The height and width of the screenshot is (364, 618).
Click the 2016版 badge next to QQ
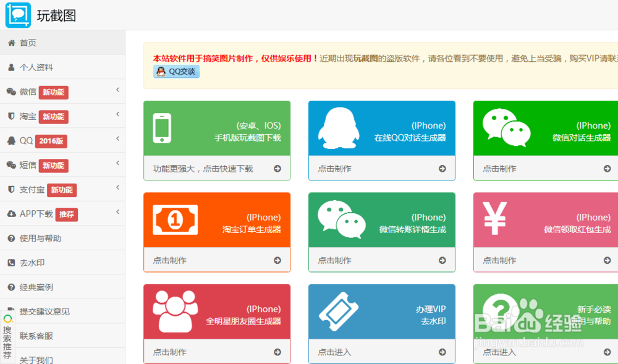pos(51,141)
